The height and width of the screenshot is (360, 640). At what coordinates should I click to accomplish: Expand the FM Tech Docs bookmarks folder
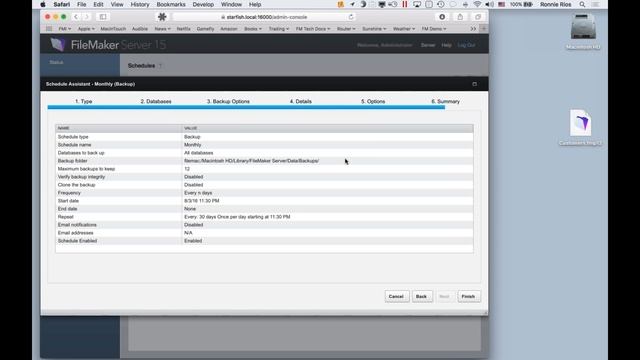(313, 29)
